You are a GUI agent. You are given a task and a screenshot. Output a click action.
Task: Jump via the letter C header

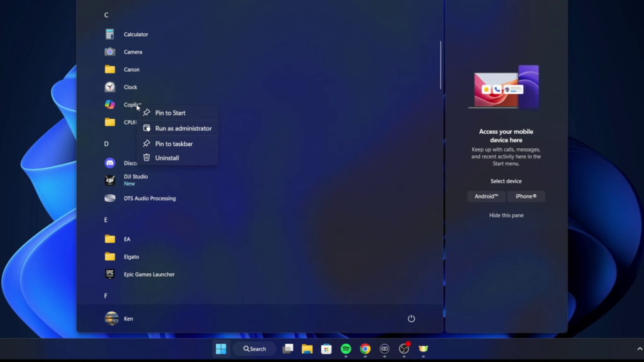coord(106,15)
